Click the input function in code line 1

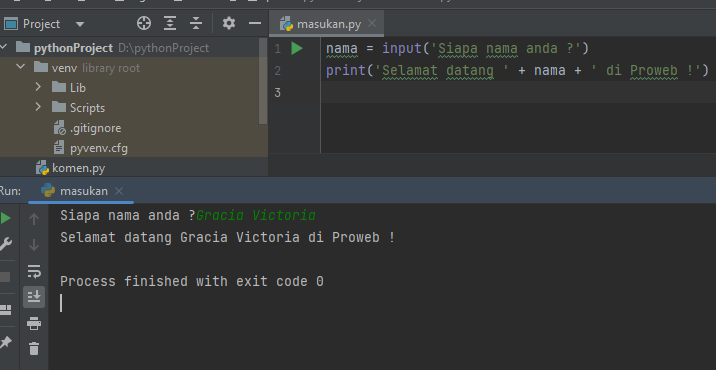[402, 48]
